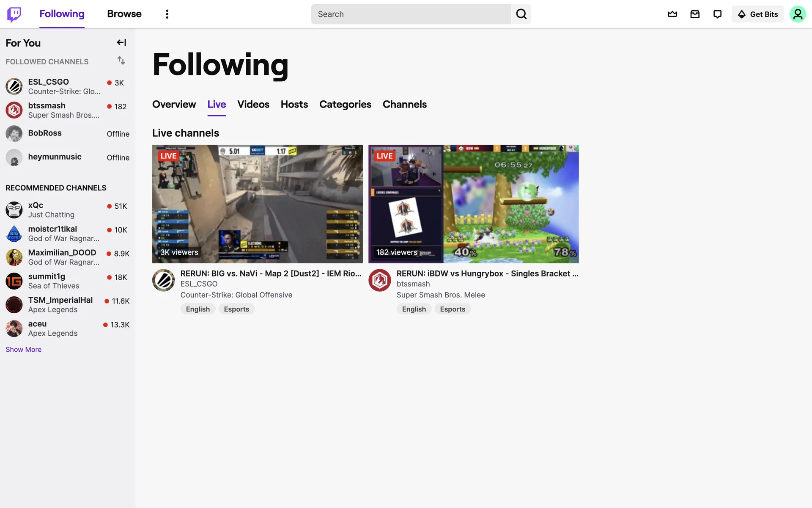This screenshot has width=812, height=508.
Task: Click btssmash avatar below stream thumbnail
Action: 379,280
